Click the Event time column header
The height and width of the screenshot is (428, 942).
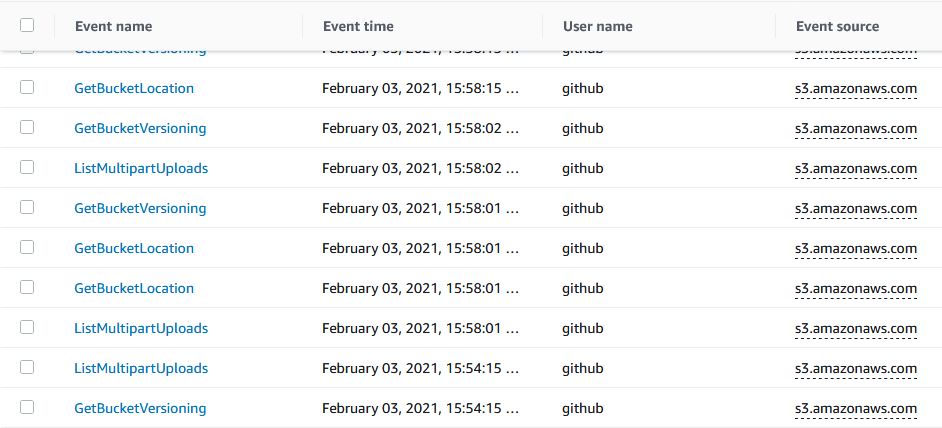358,26
